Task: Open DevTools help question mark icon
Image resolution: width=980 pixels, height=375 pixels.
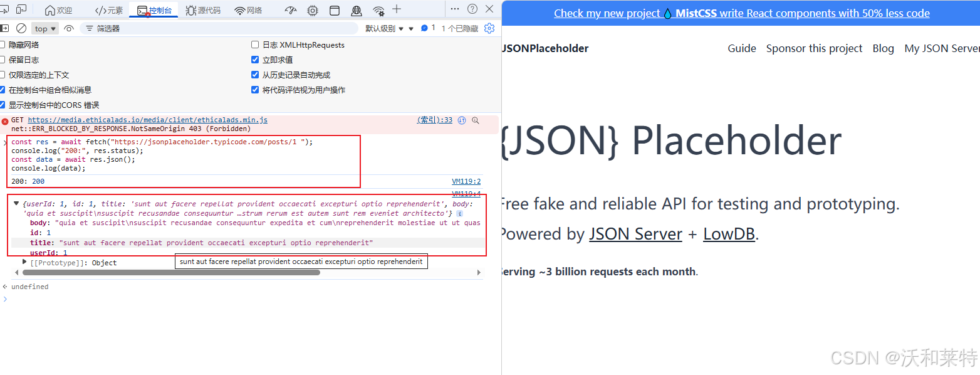Action: click(x=472, y=9)
